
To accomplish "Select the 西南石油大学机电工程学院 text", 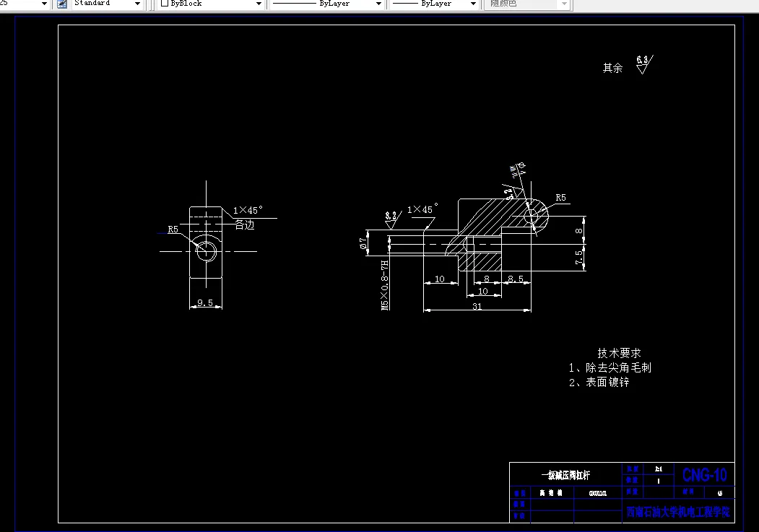I will tap(677, 512).
